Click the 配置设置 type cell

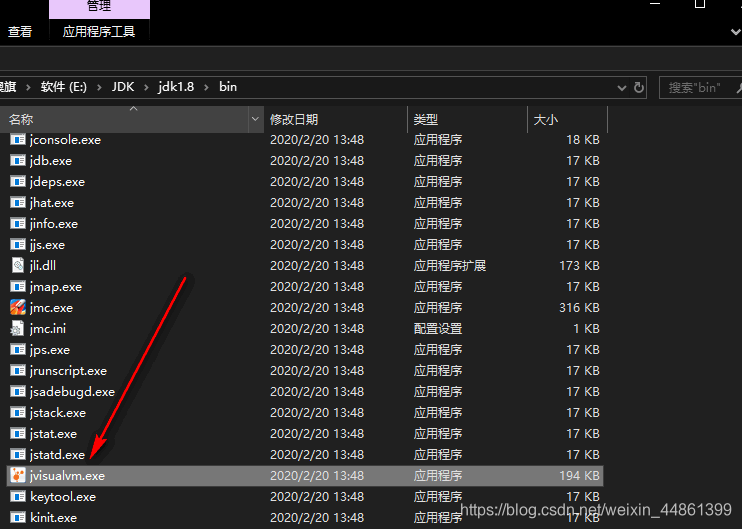438,329
